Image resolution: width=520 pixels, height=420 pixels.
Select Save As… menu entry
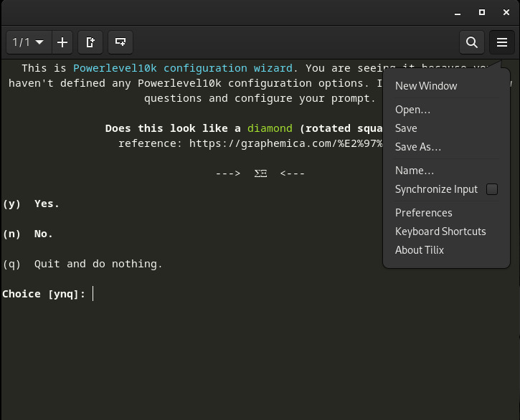pyautogui.click(x=446, y=147)
